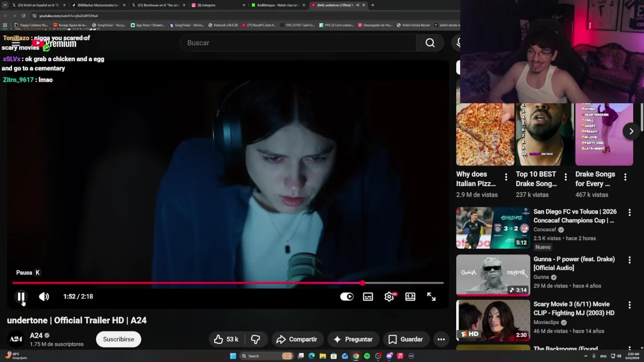Image resolution: width=644 pixels, height=362 pixels.
Task: Open Task View from taskbar
Action: click(x=301, y=356)
